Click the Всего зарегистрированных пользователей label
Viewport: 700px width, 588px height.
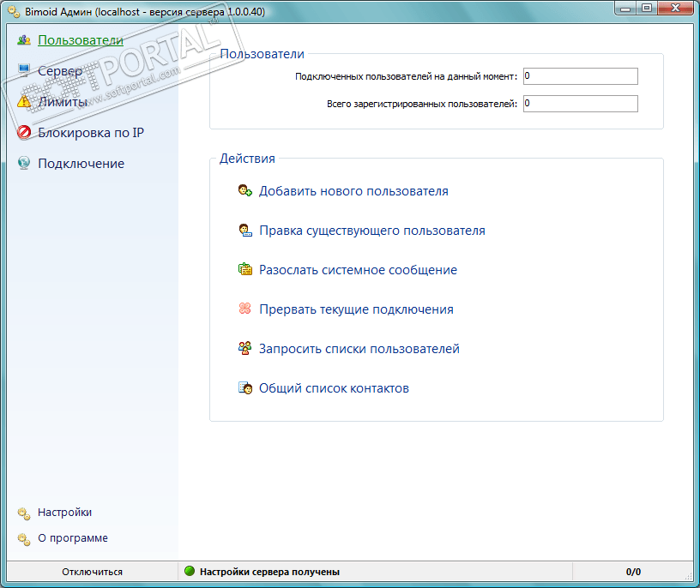click(x=422, y=104)
